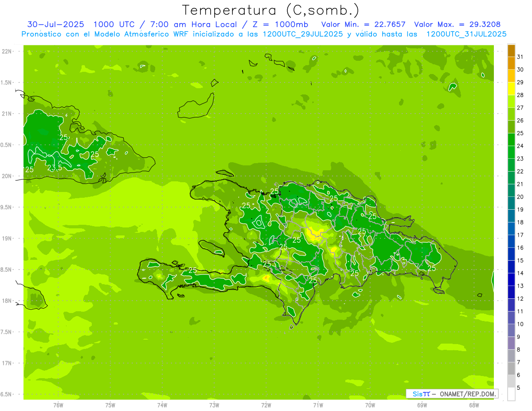Viewport: 532px width, 411px height.
Task: Click "Pronóstico con el Modelo Atmósferico WRF" text
Action: click(x=105, y=34)
